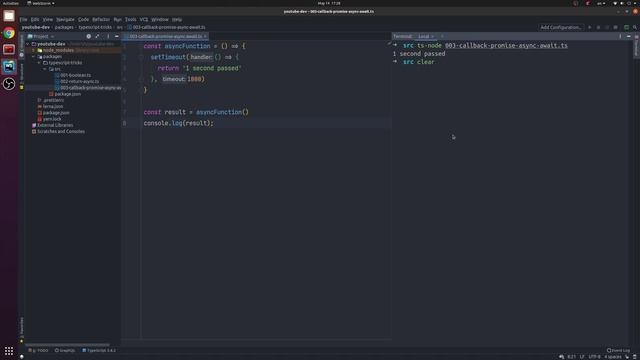640x360 pixels.
Task: Select 001-boolean.ts in project tree
Action: tap(76, 75)
